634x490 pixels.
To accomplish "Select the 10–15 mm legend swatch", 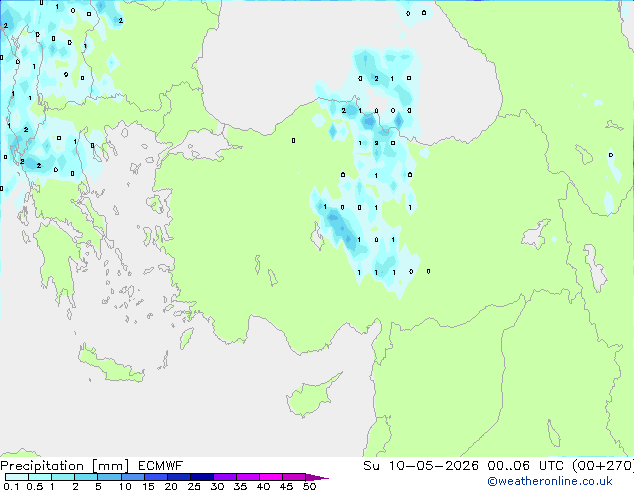I will (132, 477).
